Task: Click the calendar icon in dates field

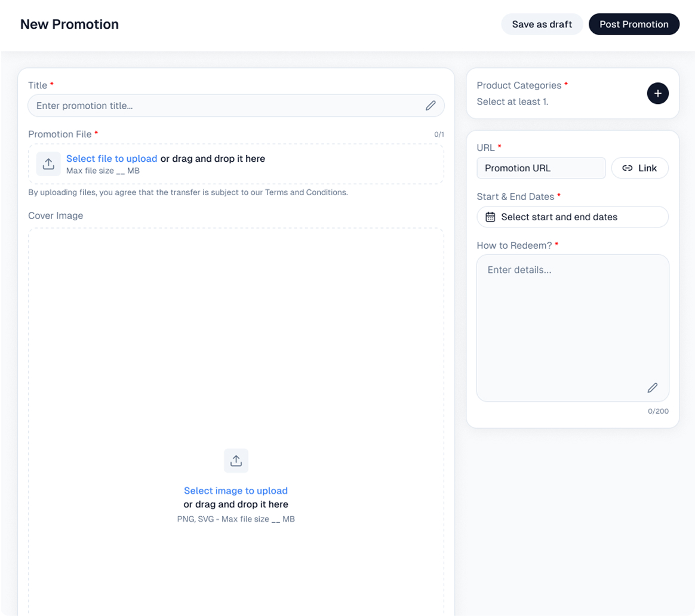Action: pos(490,217)
